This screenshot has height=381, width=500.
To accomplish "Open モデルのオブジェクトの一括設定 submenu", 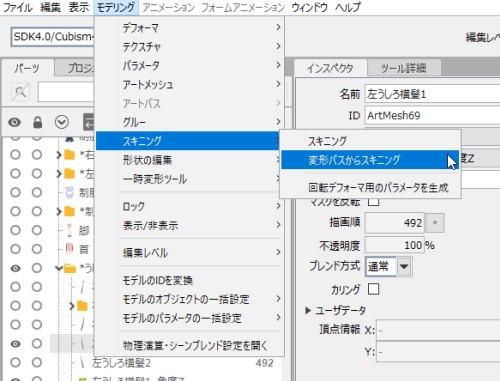I will tap(189, 299).
